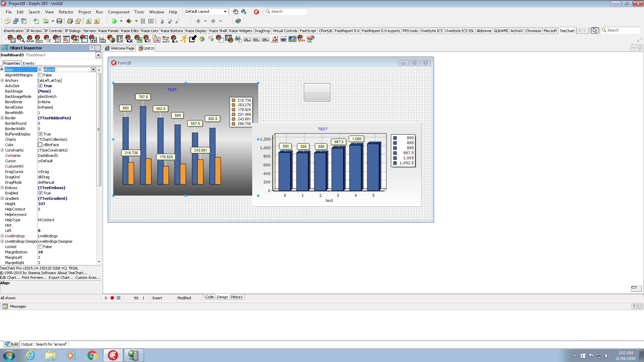Click the clBtnFace color swatch

pos(40,145)
